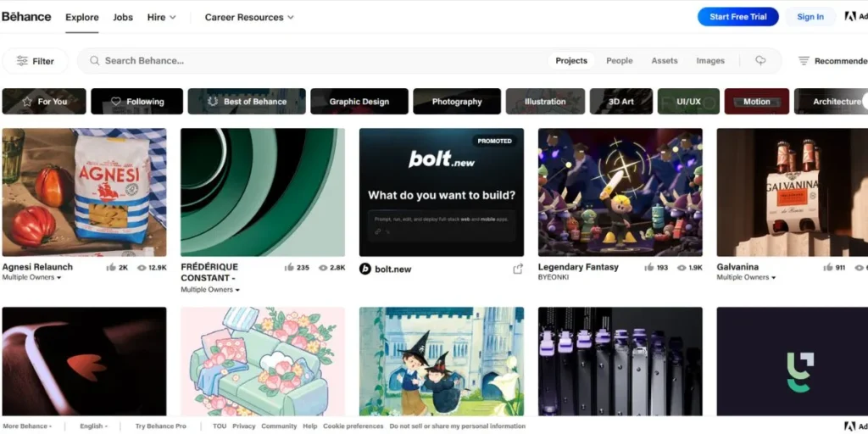Click BYEONKI author name
The height and width of the screenshot is (434, 868).
554,277
